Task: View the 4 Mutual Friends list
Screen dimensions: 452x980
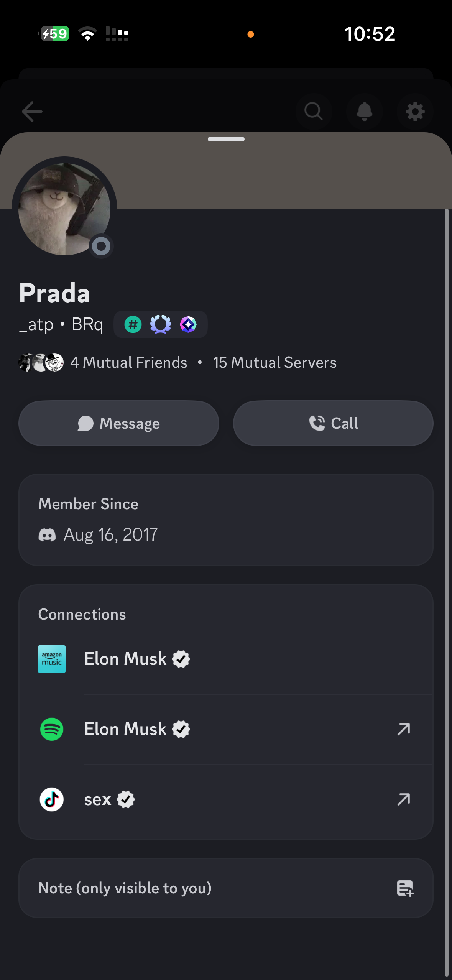Action: (128, 363)
